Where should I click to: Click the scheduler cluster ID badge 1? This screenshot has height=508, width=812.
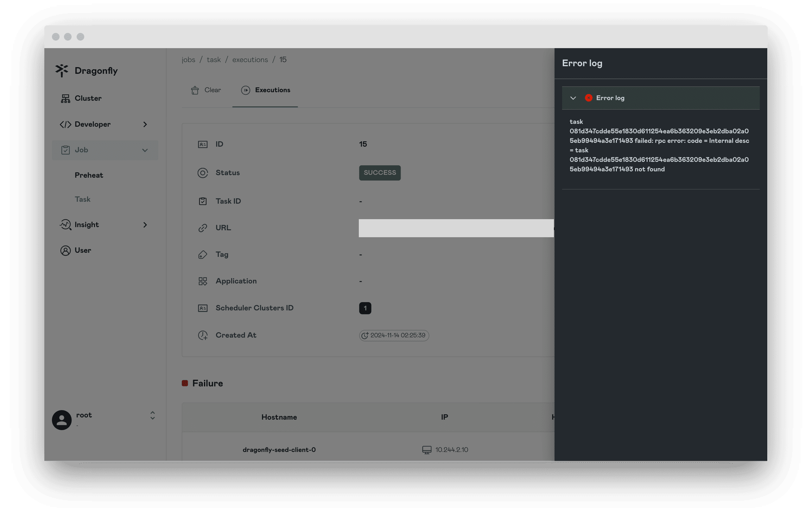(365, 308)
